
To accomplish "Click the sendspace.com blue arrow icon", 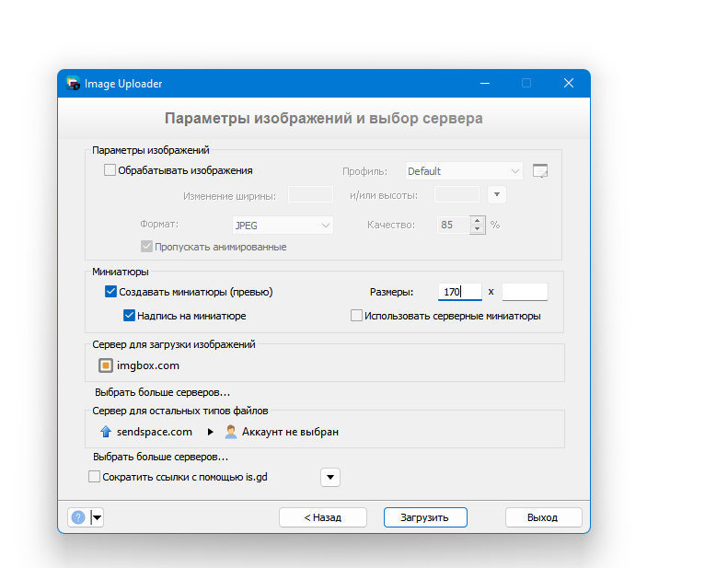I will pos(106,432).
